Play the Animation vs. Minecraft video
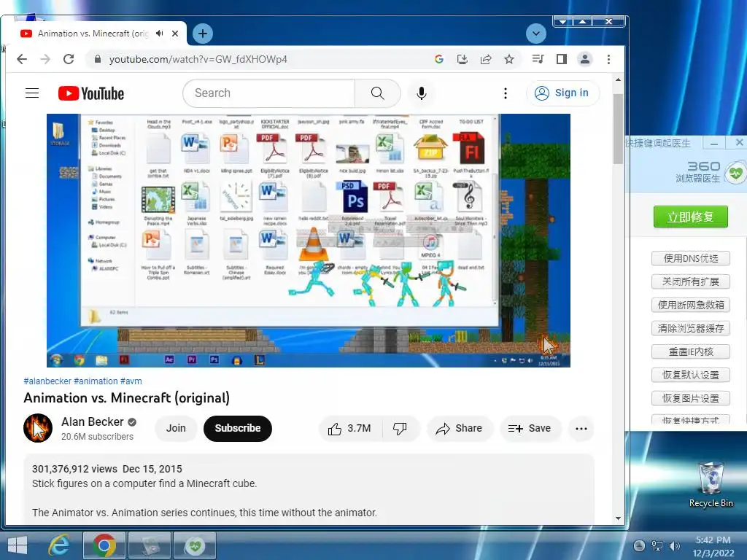747x560 pixels. (x=309, y=240)
